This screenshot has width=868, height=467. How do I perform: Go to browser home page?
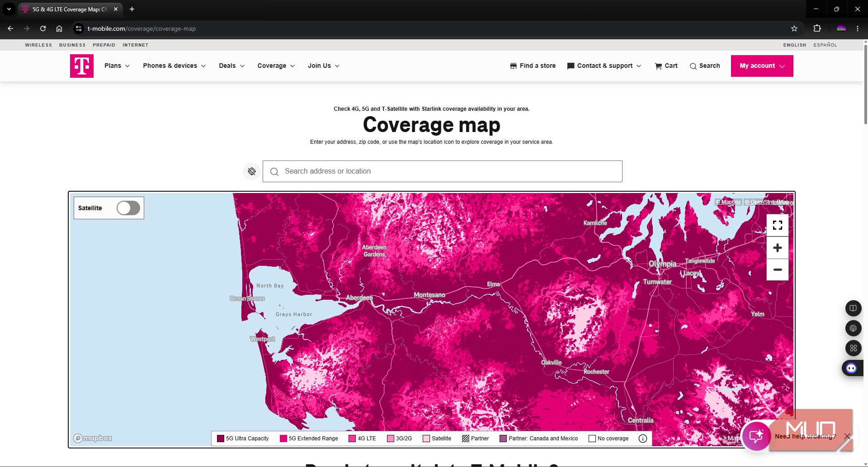tap(59, 28)
